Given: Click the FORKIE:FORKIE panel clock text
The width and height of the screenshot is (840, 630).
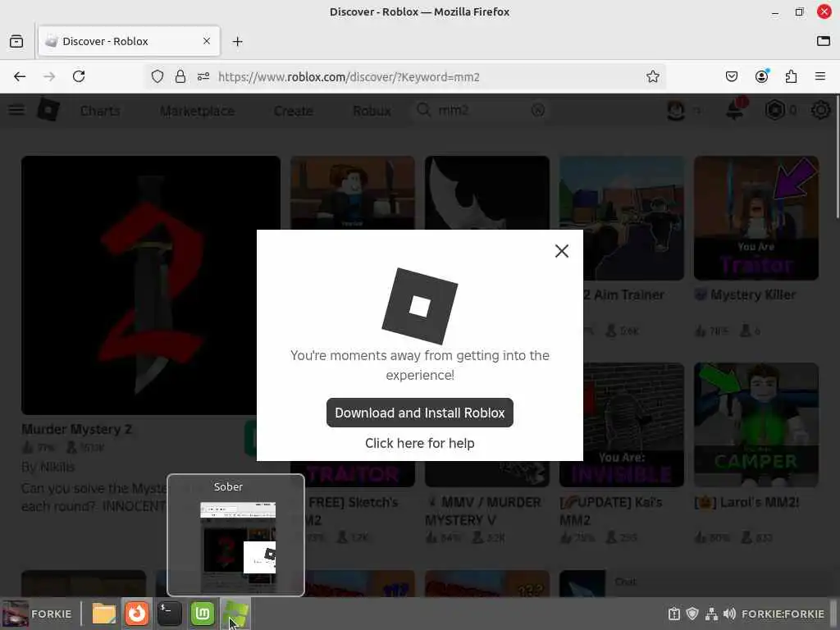Looking at the screenshot, I should 783,614.
